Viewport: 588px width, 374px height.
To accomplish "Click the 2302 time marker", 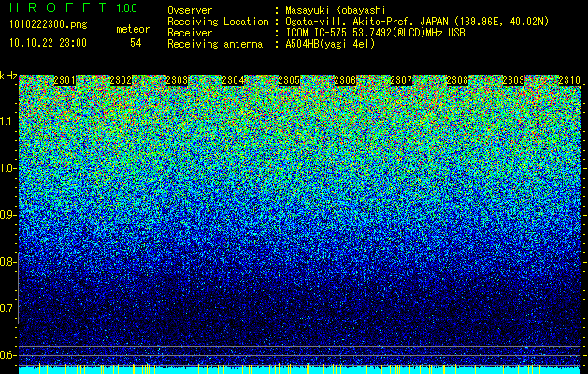I will (121, 80).
